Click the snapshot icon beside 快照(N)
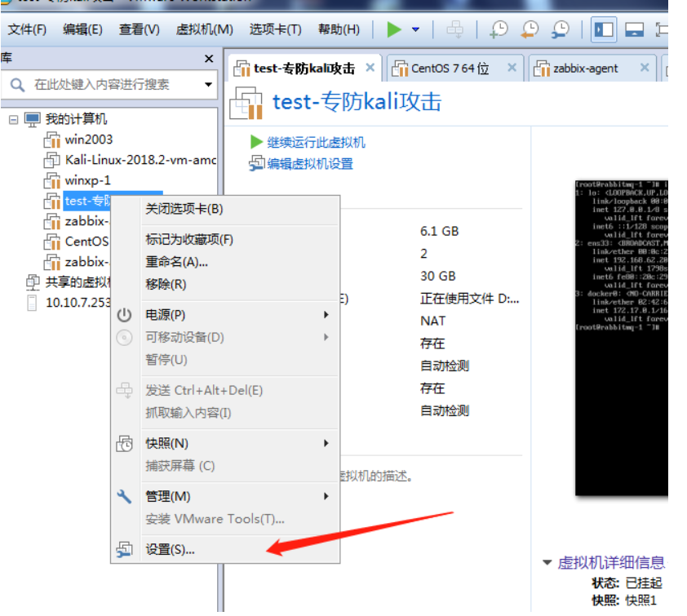687x616 pixels. [125, 443]
